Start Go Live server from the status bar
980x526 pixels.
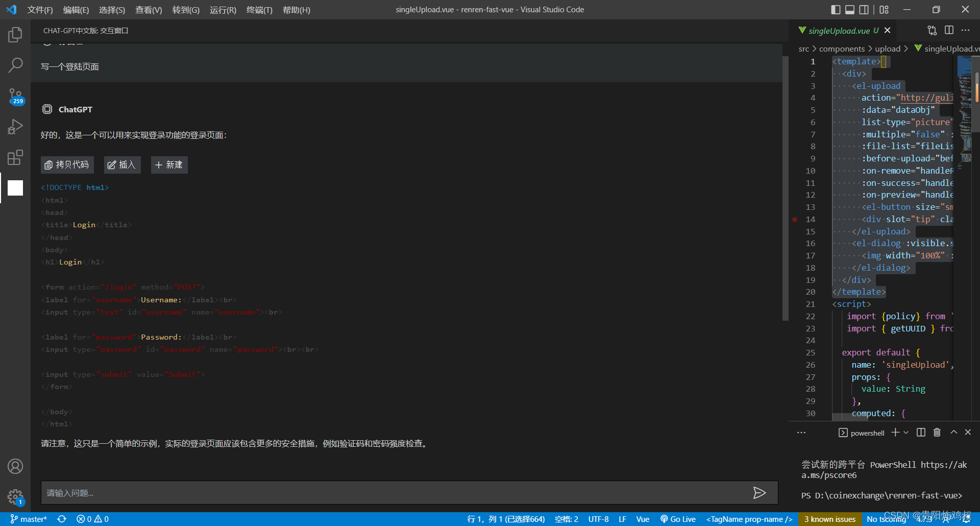click(x=678, y=519)
